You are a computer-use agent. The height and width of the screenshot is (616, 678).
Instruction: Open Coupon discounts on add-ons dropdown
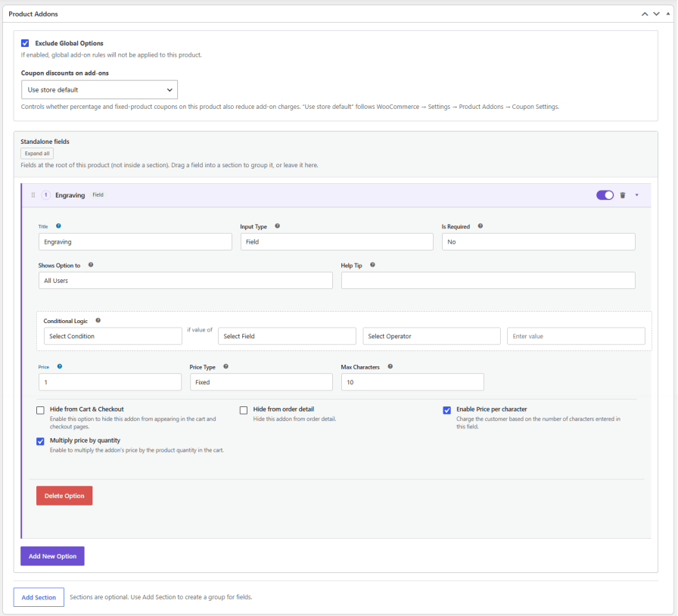point(99,89)
